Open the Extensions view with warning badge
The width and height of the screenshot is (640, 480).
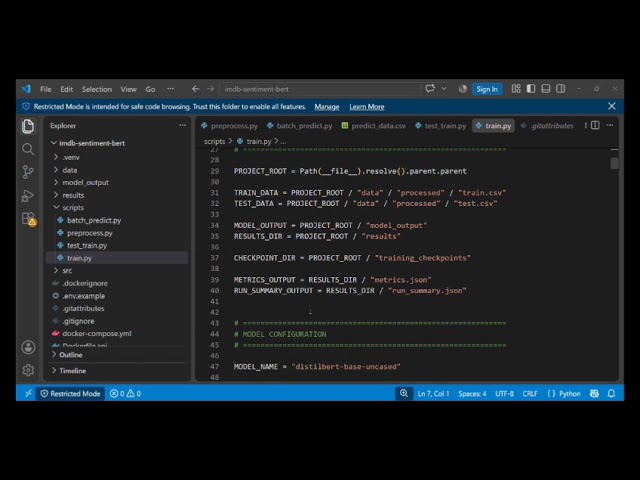coord(29,219)
